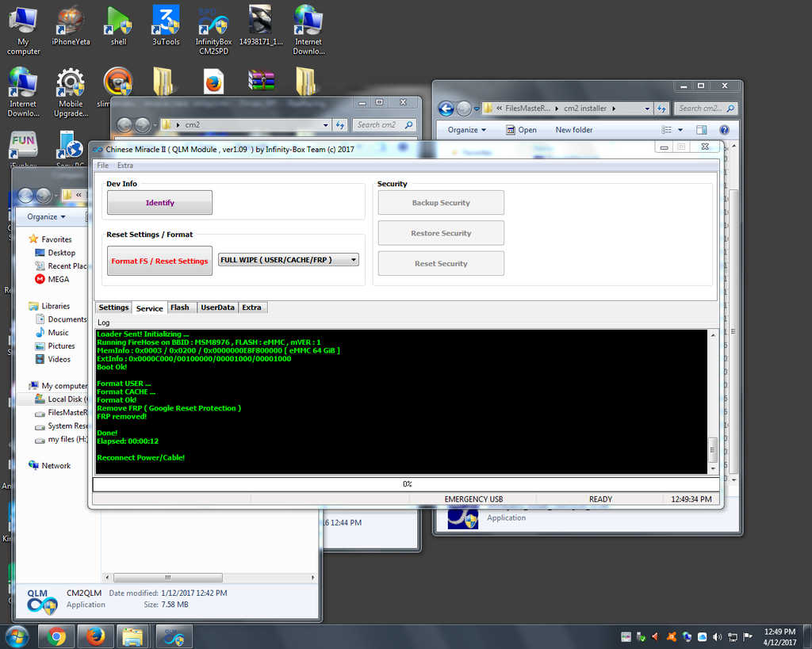
Task: Select the QLM app in taskbar
Action: [174, 636]
